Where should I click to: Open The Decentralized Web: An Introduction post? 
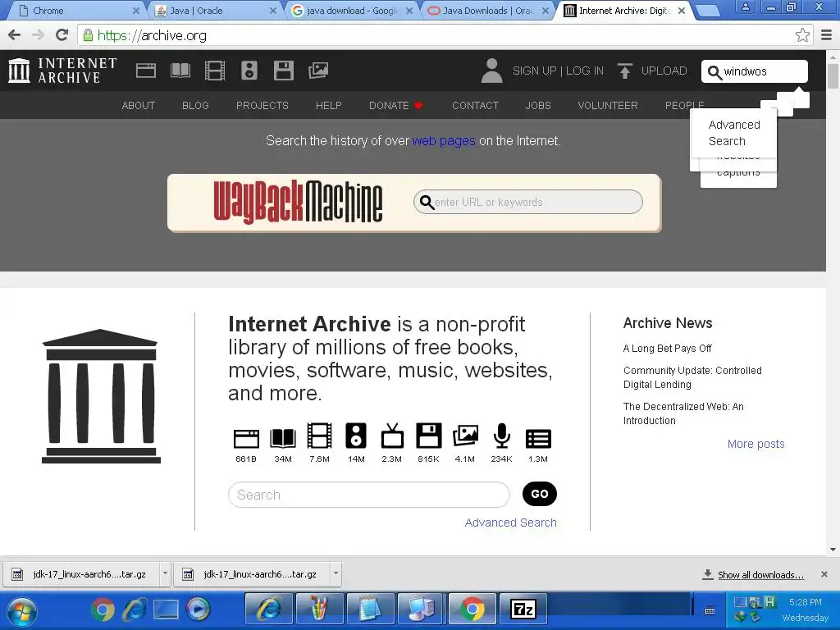[683, 413]
